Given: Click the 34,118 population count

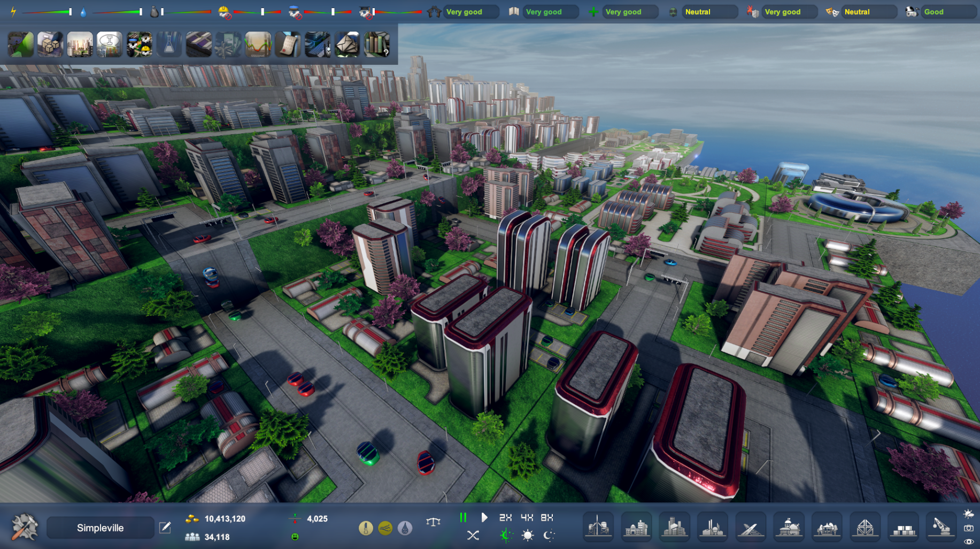Looking at the screenshot, I should pyautogui.click(x=217, y=537).
